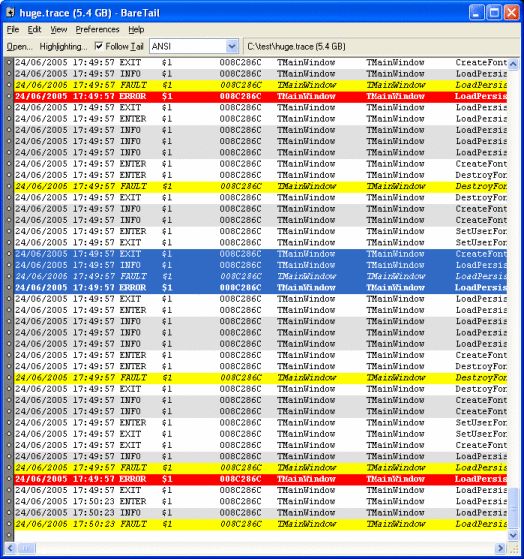Click the line marker beside the 17:50:23 ENTER row
This screenshot has height=559, width=524.
(9, 501)
